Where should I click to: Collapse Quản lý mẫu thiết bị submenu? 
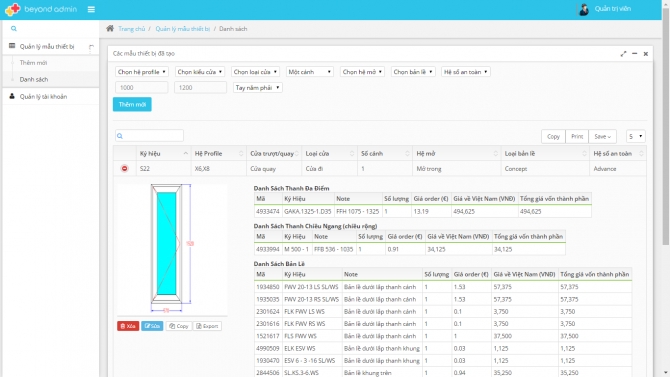tap(91, 47)
